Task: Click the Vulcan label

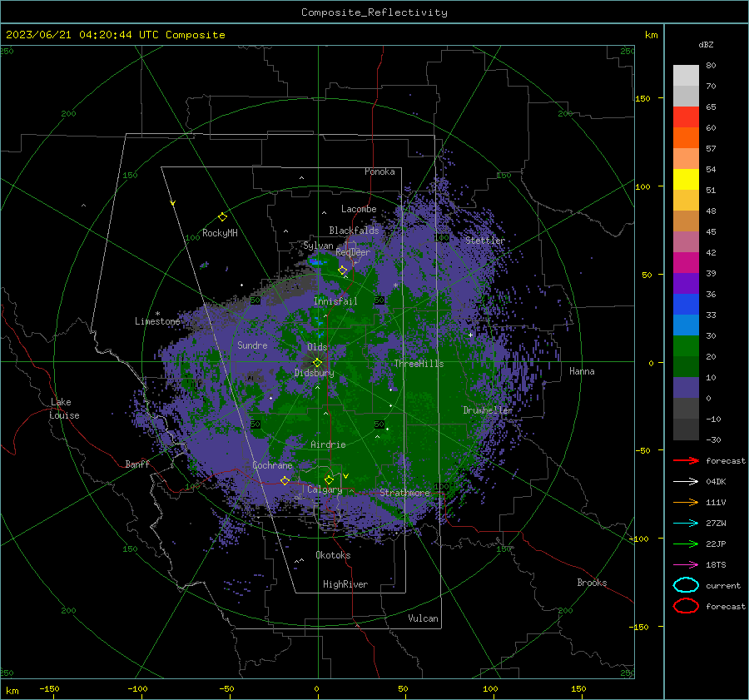Action: click(423, 618)
